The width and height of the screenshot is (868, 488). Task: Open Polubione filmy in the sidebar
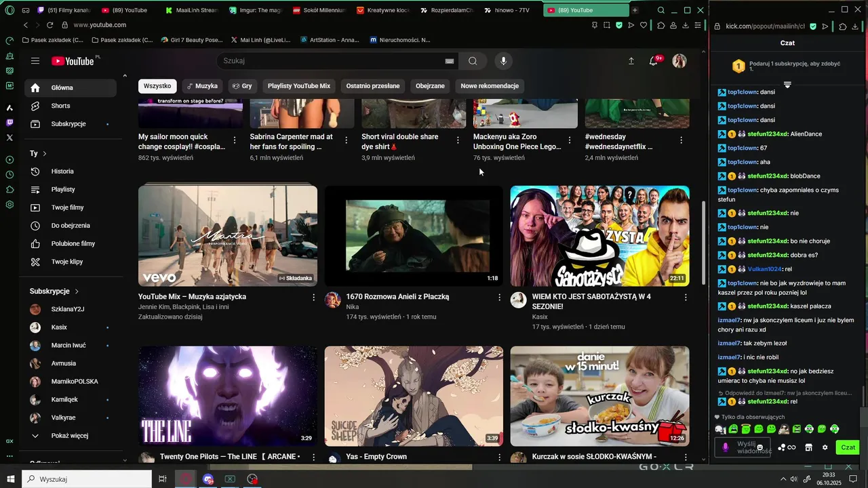point(71,243)
